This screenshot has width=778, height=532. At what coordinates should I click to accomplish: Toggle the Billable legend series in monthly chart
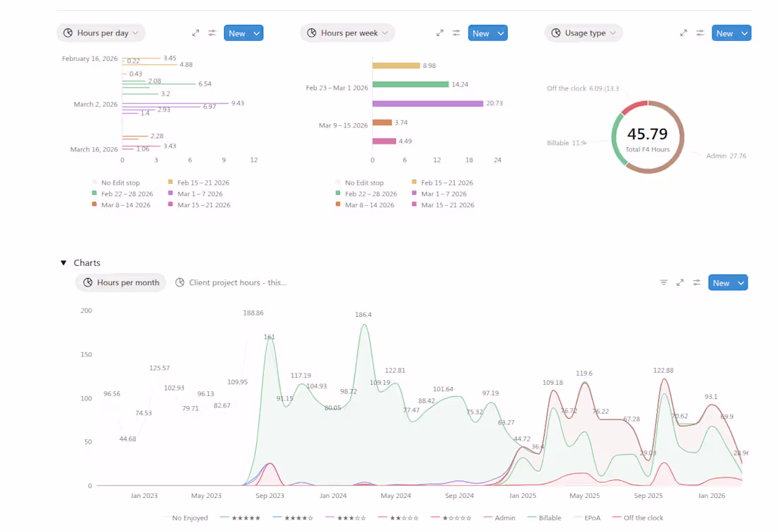(x=545, y=518)
